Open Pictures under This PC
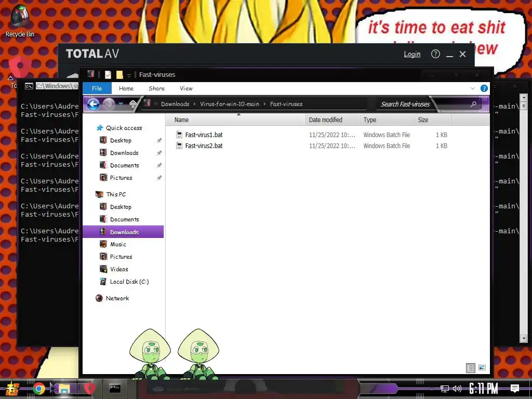The width and height of the screenshot is (532, 399). coord(121,257)
